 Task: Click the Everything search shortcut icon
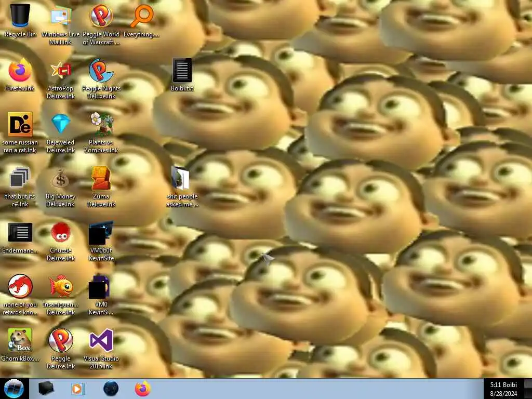(141, 20)
